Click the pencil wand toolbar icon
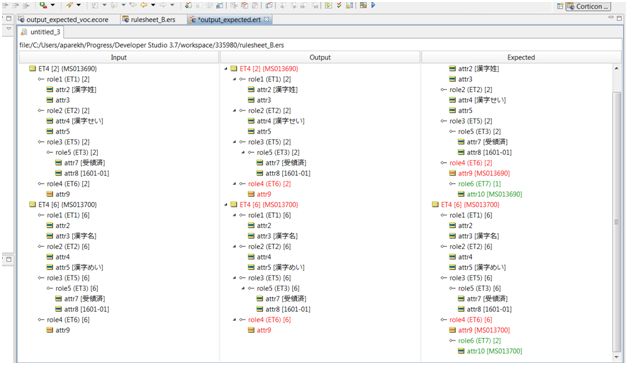 (x=69, y=5)
